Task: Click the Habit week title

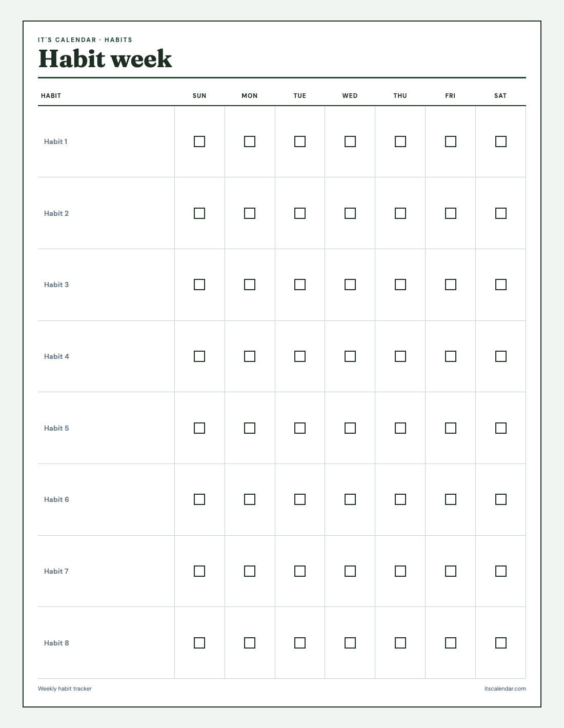Action: click(105, 58)
